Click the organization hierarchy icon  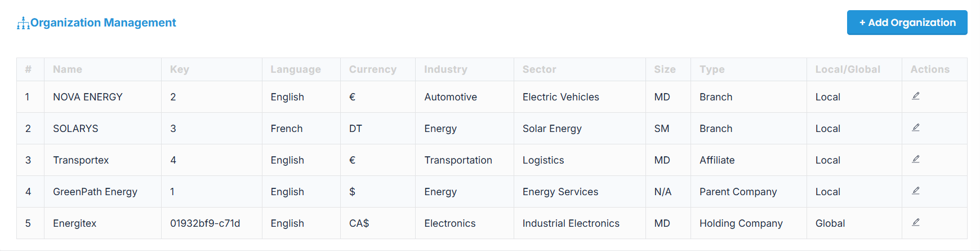23,23
